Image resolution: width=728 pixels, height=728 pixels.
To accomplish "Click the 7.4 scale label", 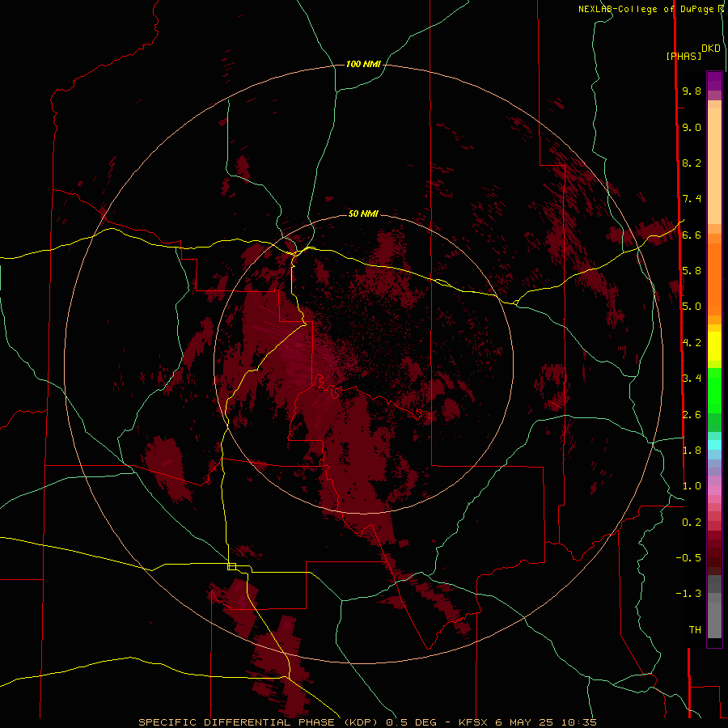I will pos(692,199).
